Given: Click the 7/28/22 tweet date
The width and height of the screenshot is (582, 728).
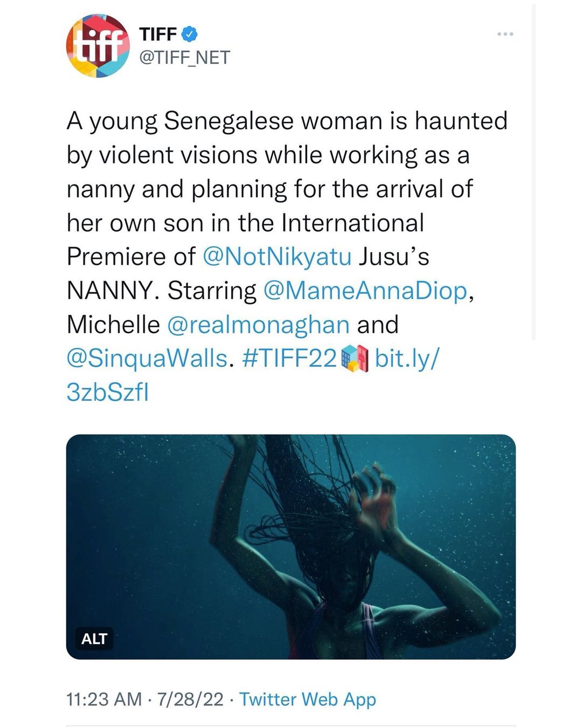Looking at the screenshot, I should [190, 699].
